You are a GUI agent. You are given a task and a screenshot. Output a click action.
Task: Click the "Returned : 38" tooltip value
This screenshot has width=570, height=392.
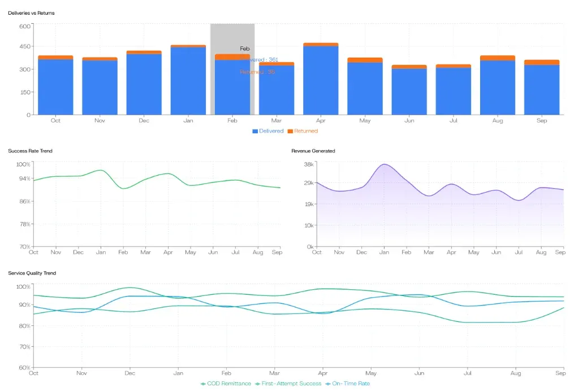coord(257,72)
